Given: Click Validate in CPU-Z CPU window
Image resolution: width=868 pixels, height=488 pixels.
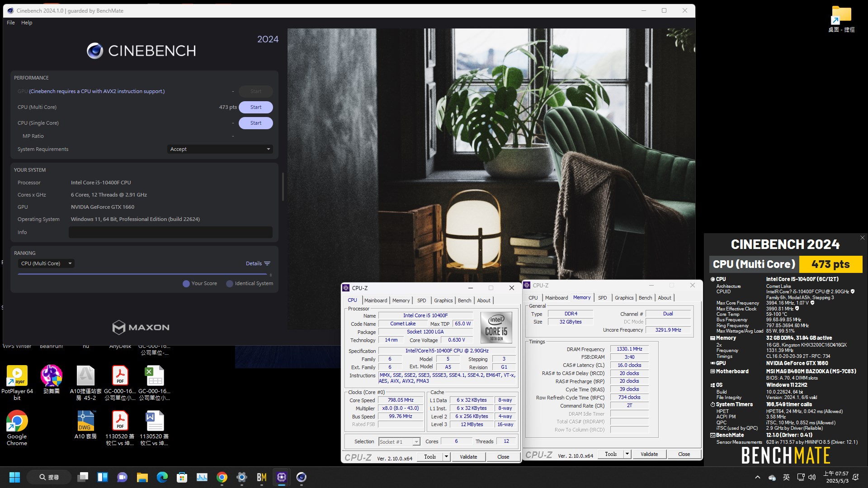Looking at the screenshot, I should (468, 457).
